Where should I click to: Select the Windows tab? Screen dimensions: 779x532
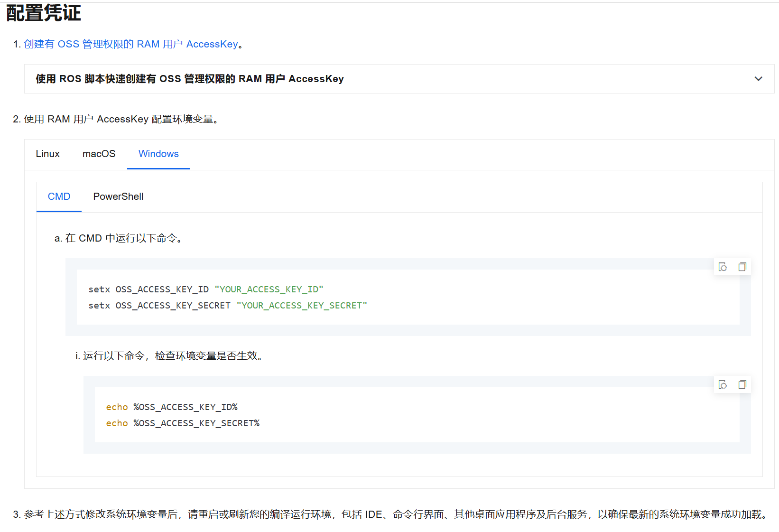pyautogui.click(x=158, y=154)
